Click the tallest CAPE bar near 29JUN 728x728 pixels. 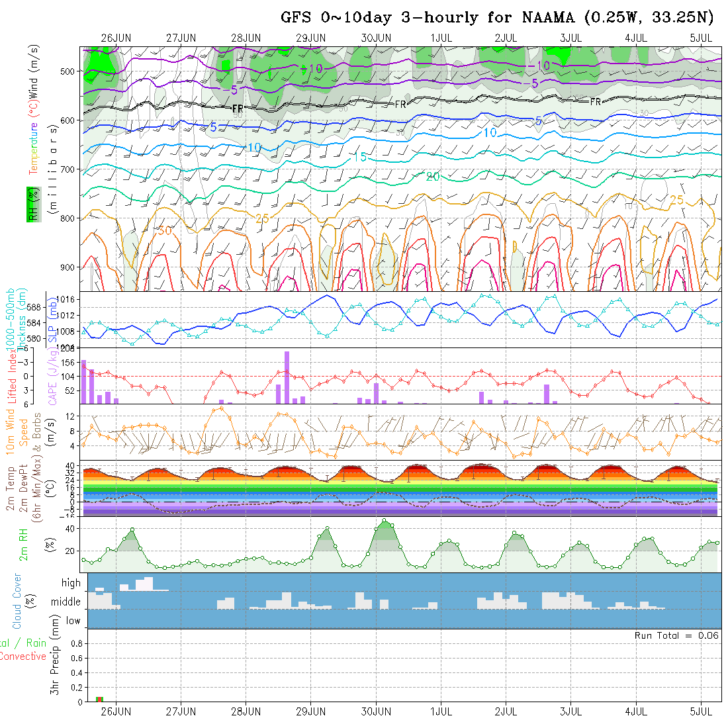(287, 378)
